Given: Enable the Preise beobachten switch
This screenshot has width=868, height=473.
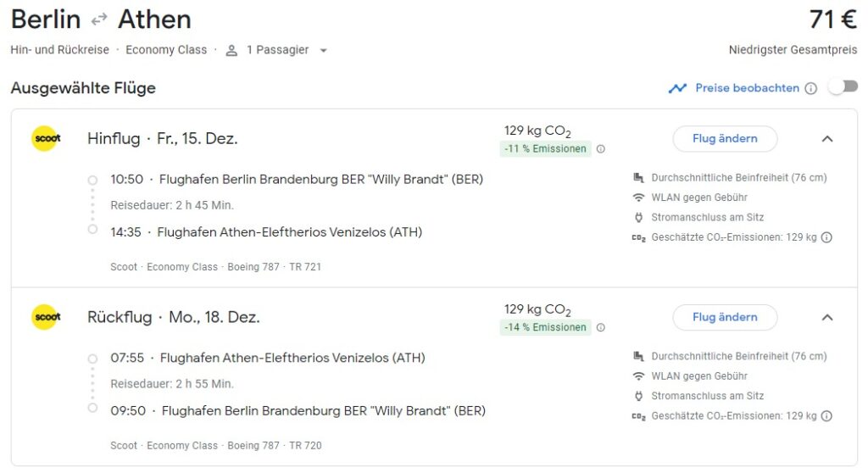Looking at the screenshot, I should click(x=843, y=87).
